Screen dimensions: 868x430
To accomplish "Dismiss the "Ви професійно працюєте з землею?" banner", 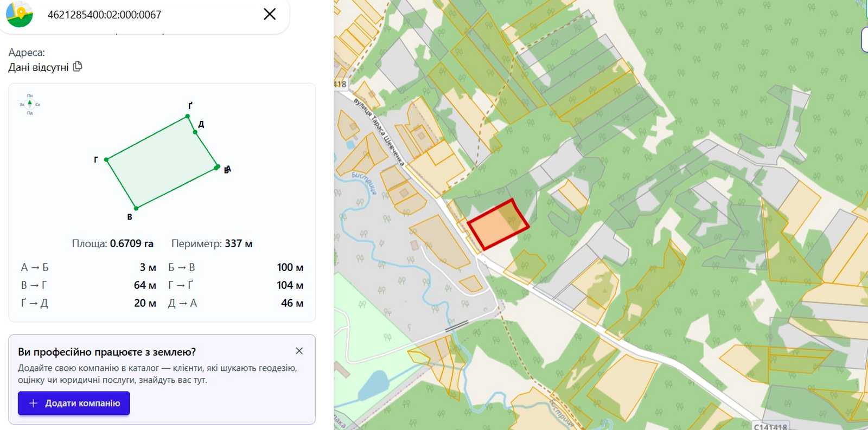I will (x=299, y=351).
